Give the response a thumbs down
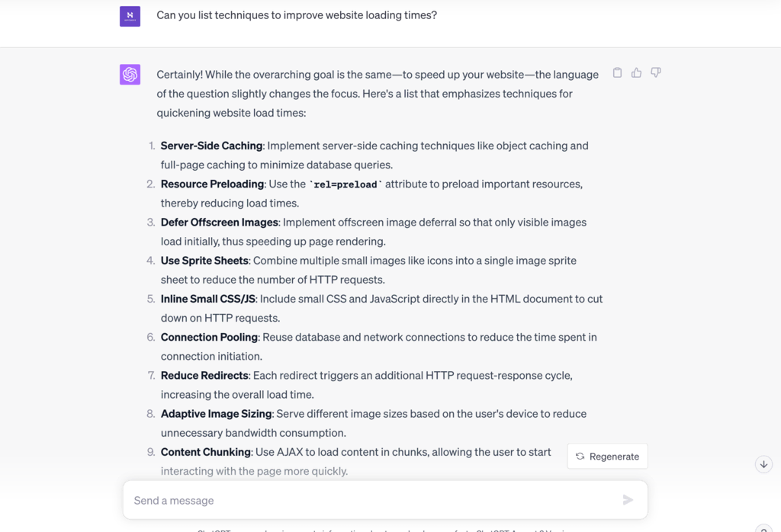Screen dimensions: 781x532 [x=656, y=73]
